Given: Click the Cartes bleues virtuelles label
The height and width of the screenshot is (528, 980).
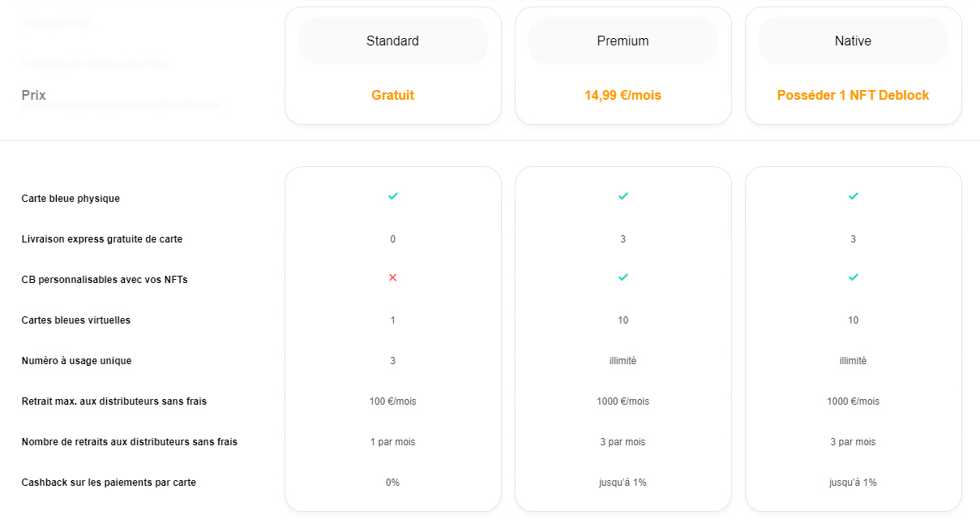Looking at the screenshot, I should pos(76,320).
